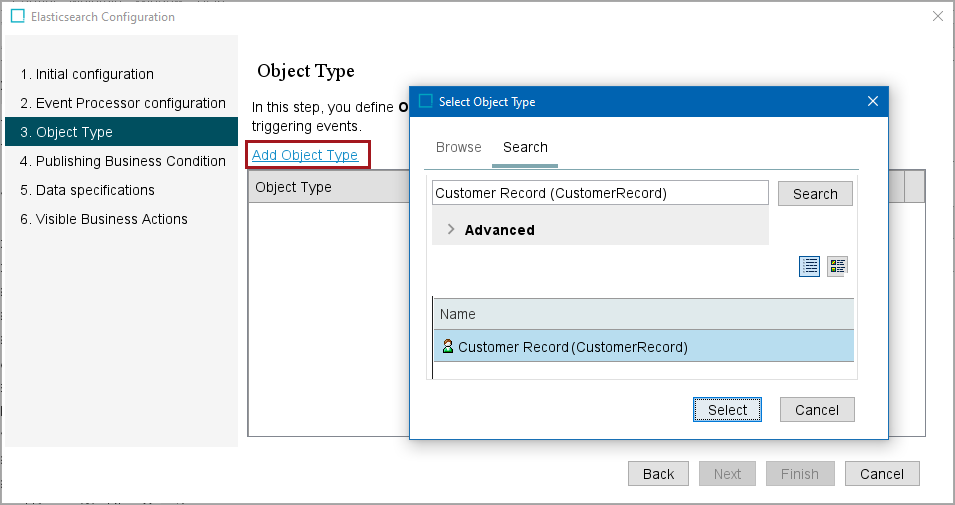Click the Add Object Type link

pos(305,155)
